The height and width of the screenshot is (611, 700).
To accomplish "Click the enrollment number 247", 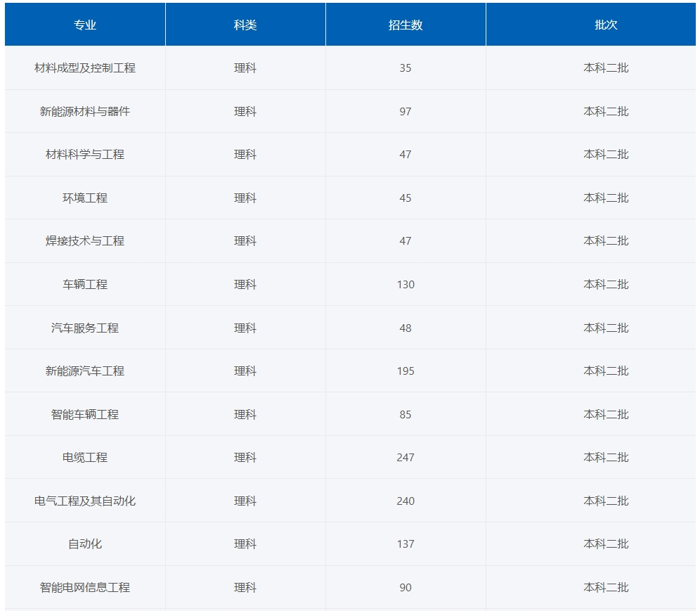I will click(x=406, y=458).
